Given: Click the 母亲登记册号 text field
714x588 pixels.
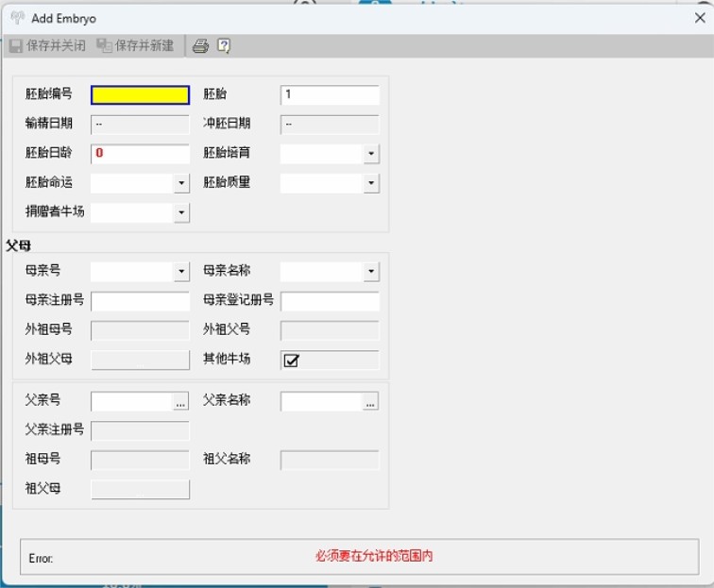Looking at the screenshot, I should tap(330, 301).
